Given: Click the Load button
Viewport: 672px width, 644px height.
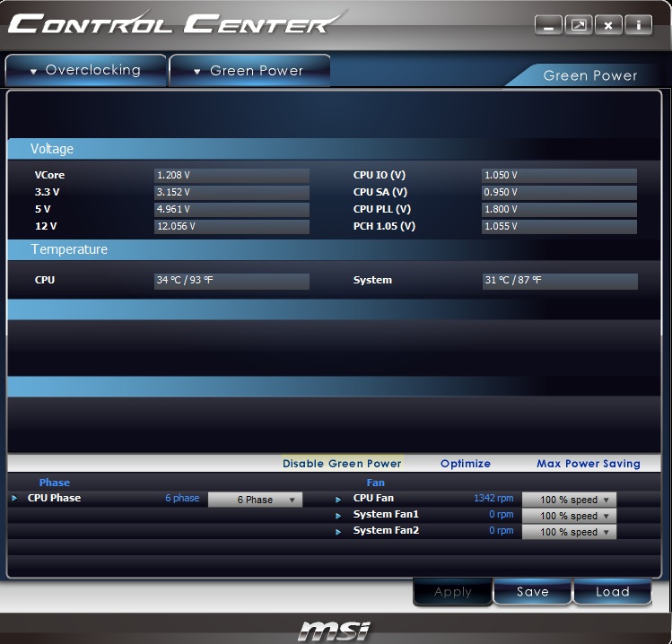Looking at the screenshot, I should click(613, 592).
